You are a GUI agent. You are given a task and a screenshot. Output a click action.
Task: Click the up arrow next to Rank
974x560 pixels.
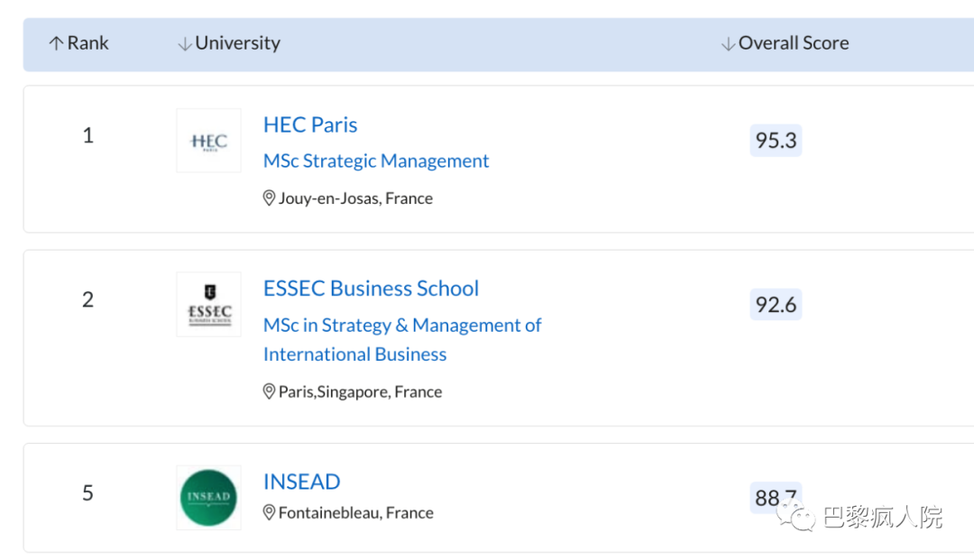point(56,43)
